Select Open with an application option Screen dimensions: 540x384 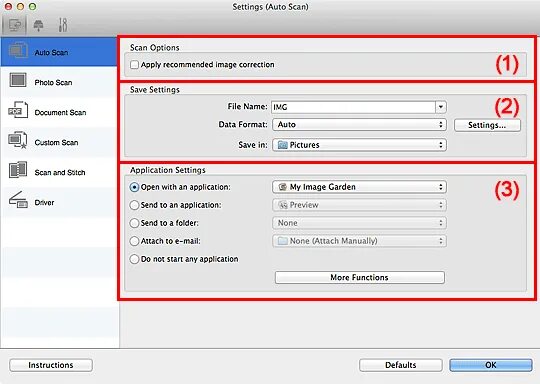click(x=134, y=187)
